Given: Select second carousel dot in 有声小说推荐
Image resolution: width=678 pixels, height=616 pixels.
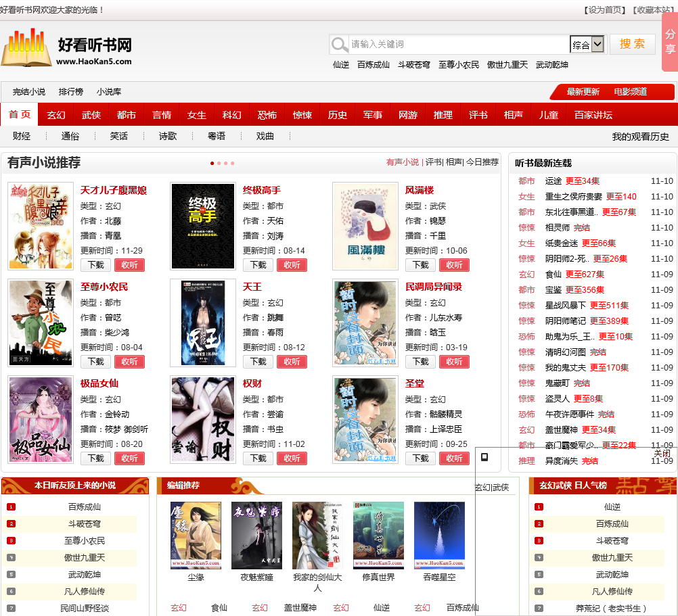Looking at the screenshot, I should pyautogui.click(x=219, y=163).
